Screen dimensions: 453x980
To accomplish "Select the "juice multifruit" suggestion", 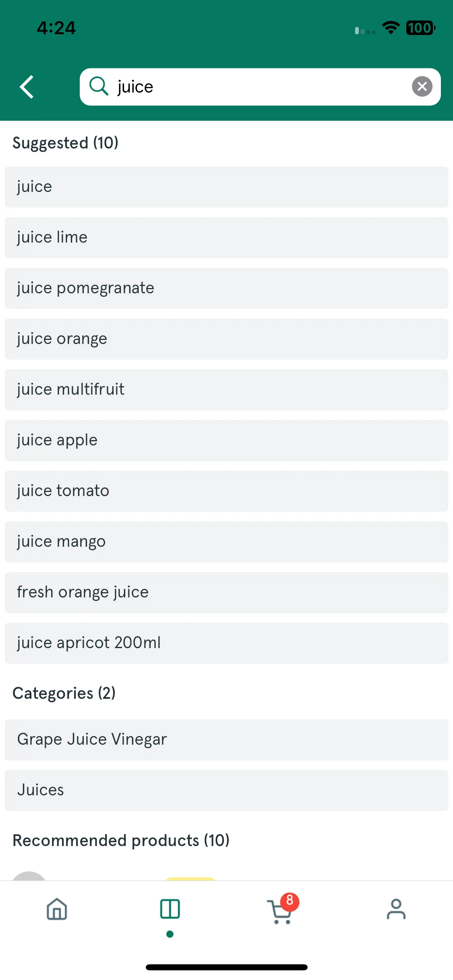I will click(x=226, y=390).
